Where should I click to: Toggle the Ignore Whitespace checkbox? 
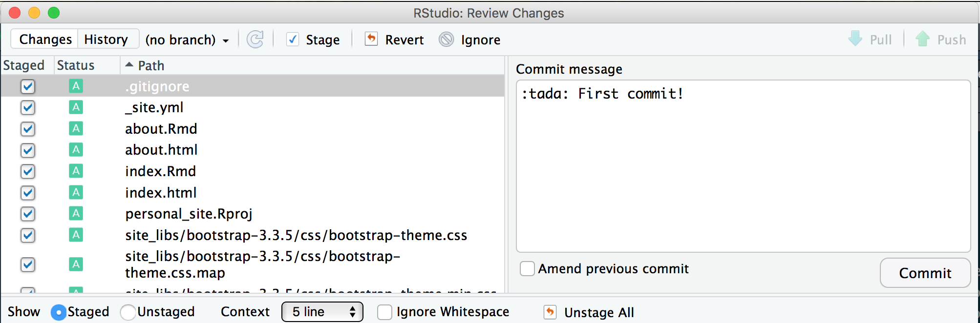tap(384, 312)
